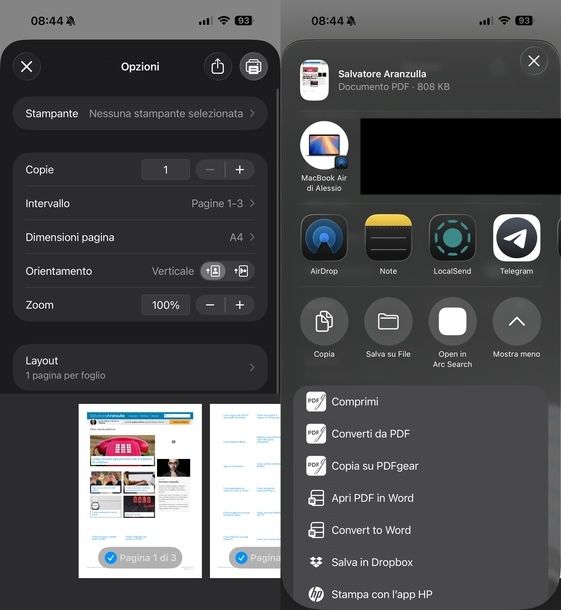Toggle the Pagina 1 di 3 checkmark
The height and width of the screenshot is (610, 561).
pos(111,558)
